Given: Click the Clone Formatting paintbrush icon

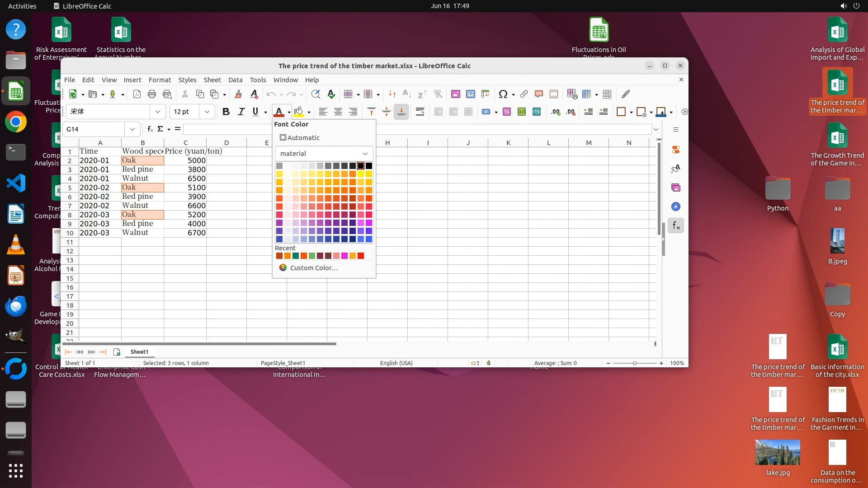Looking at the screenshot, I should point(238,94).
